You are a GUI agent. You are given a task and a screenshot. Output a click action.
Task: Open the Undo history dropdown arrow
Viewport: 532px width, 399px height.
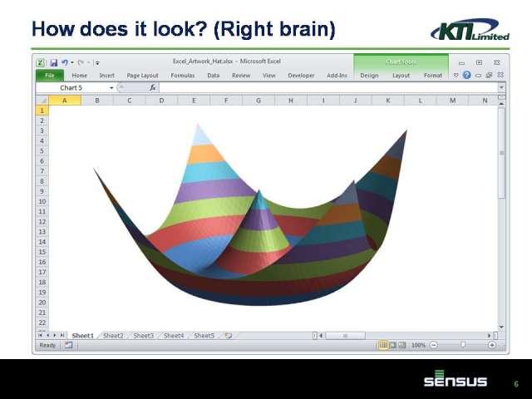coord(72,62)
